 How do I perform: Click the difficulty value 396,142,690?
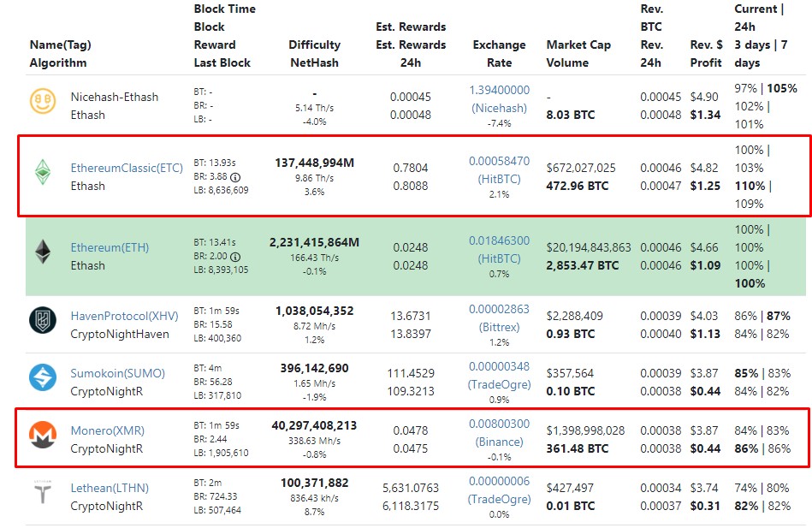[x=314, y=369]
